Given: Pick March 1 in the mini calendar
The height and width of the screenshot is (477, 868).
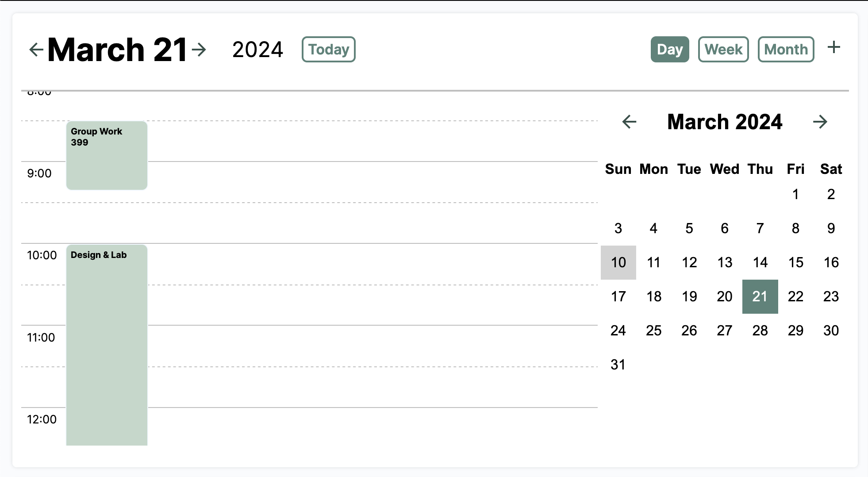Looking at the screenshot, I should [x=795, y=194].
